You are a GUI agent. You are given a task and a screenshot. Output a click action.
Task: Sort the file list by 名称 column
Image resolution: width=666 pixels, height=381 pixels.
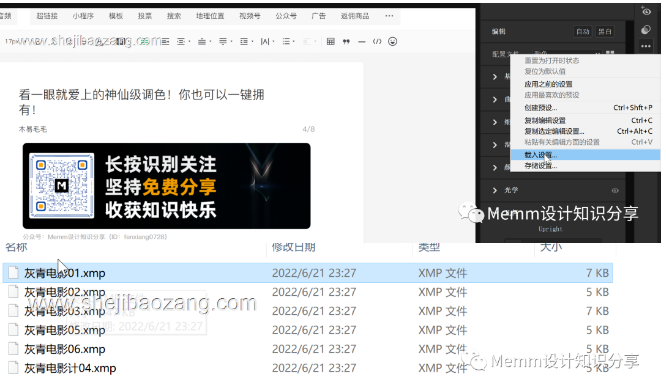[x=17, y=247]
